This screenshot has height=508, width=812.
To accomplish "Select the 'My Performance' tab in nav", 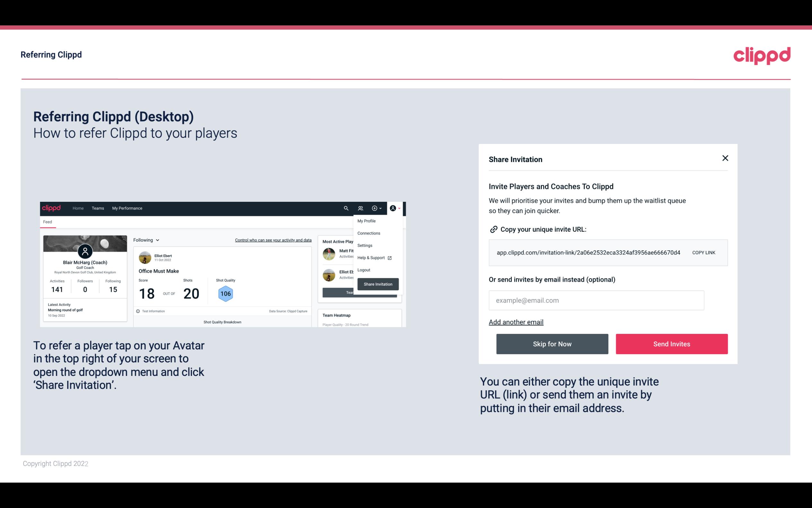I will coord(127,208).
